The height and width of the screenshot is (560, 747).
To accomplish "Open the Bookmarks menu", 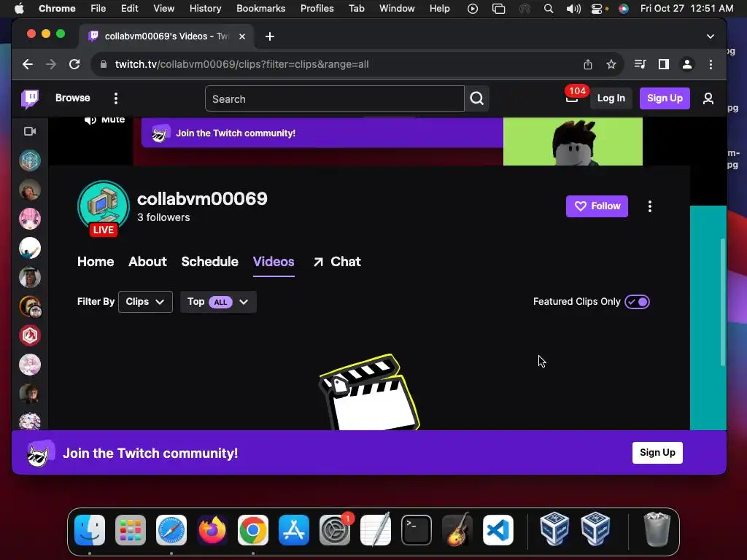I will 260,8.
